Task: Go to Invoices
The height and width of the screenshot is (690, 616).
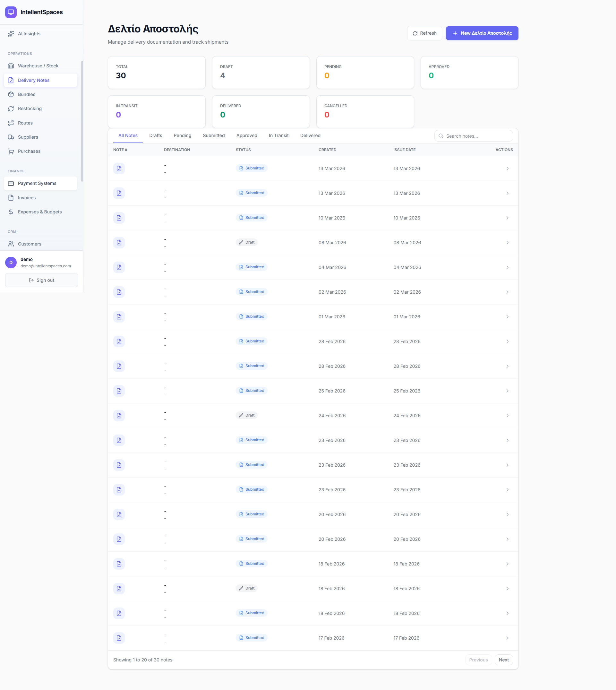Action: pos(41,198)
